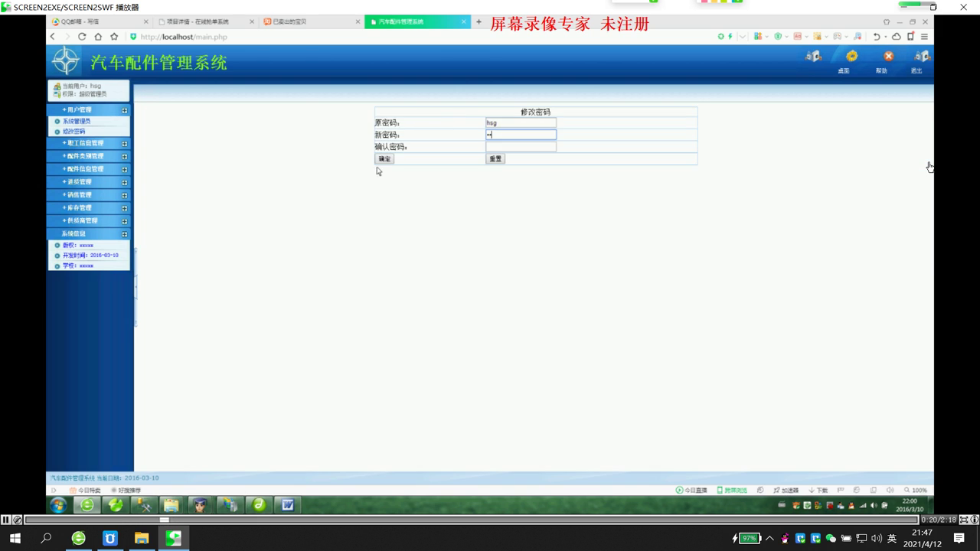Go to the browser home page
This screenshot has height=551, width=980.
(98, 37)
